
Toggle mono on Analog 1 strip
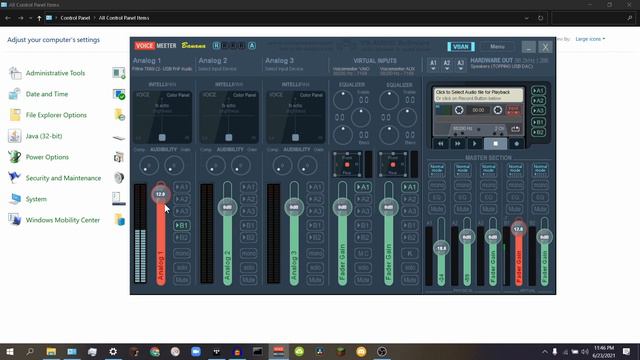point(182,253)
